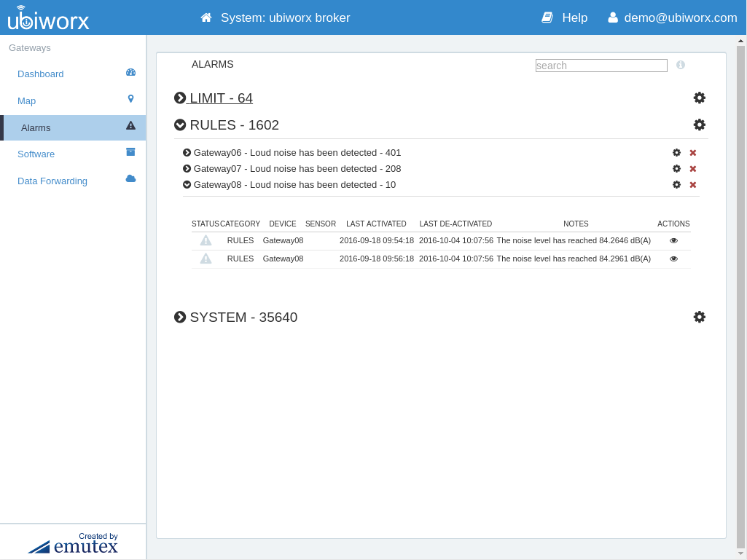
Task: Click the home icon beside System title
Action: tap(206, 17)
